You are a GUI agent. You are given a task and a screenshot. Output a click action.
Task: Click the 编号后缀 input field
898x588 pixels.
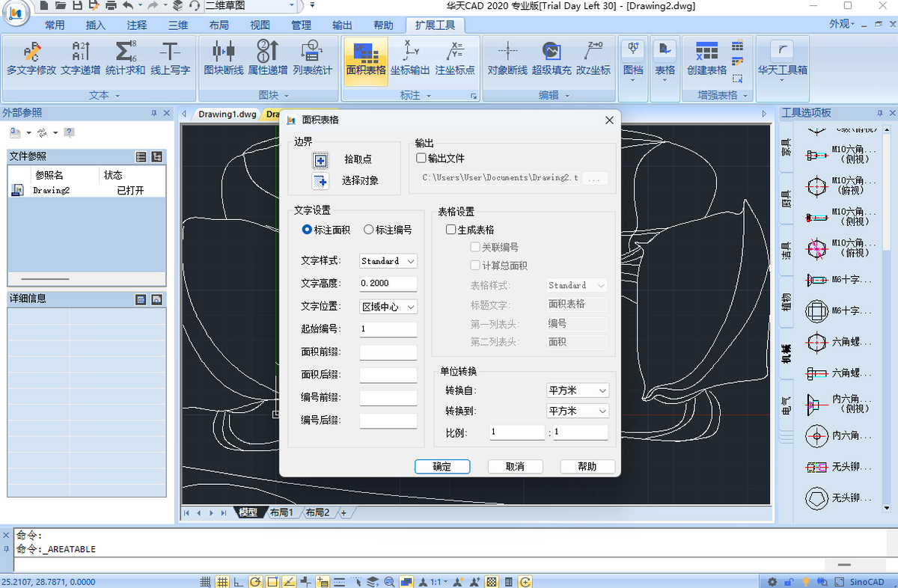point(388,420)
